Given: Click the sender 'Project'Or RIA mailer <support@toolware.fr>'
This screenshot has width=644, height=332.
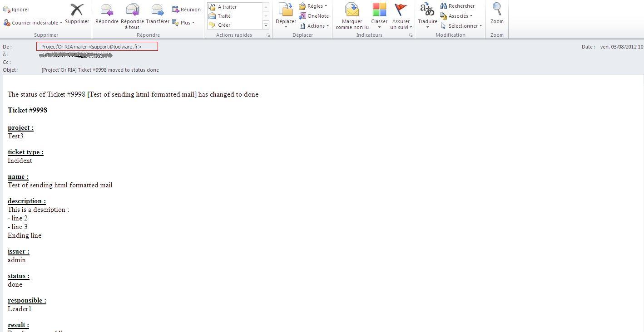Looking at the screenshot, I should [x=91, y=47].
